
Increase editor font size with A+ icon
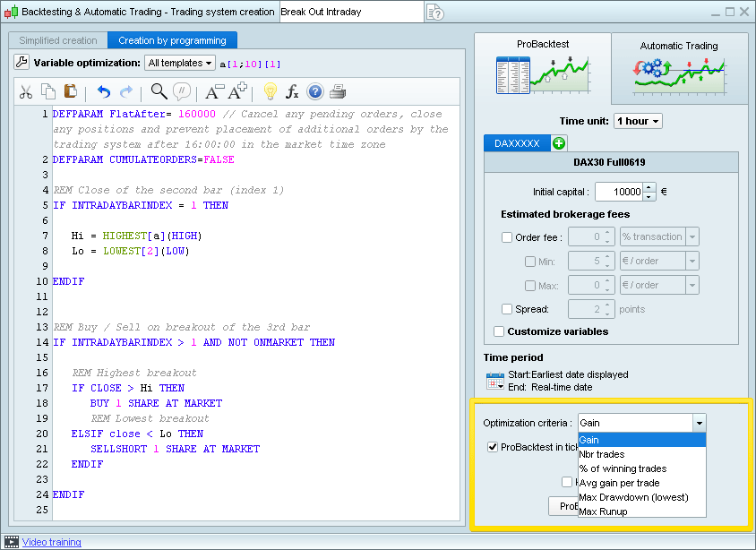[236, 92]
